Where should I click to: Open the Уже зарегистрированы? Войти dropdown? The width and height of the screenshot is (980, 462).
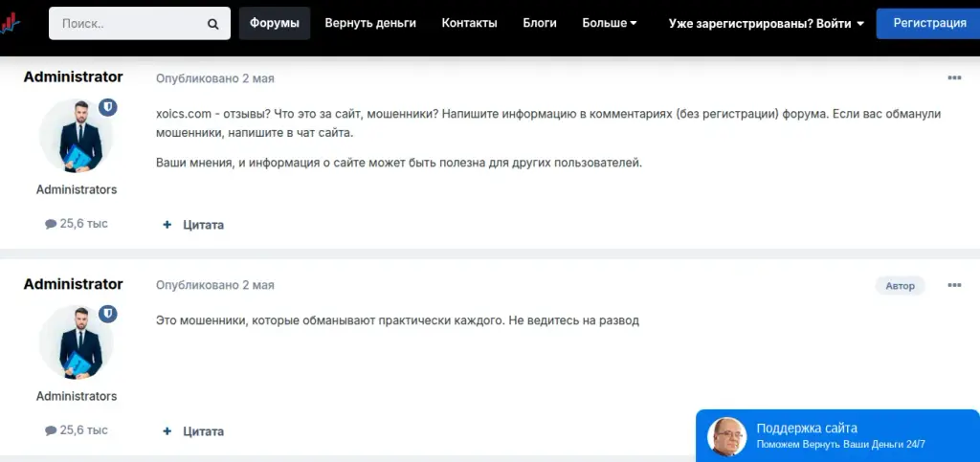[x=767, y=24]
